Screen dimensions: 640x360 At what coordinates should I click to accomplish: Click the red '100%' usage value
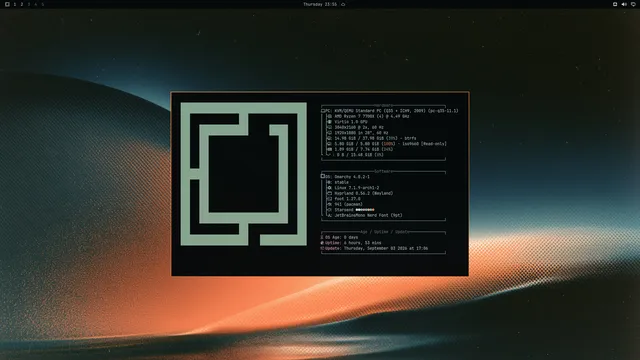click(389, 144)
